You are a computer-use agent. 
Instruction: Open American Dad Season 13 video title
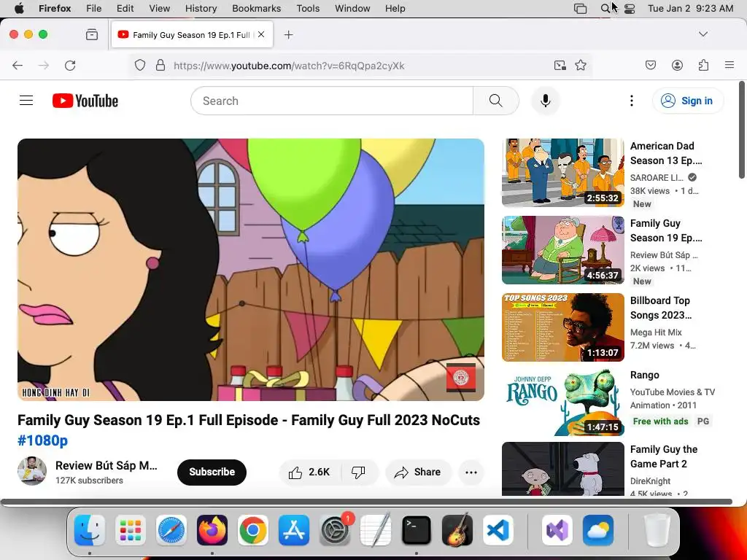(x=666, y=153)
